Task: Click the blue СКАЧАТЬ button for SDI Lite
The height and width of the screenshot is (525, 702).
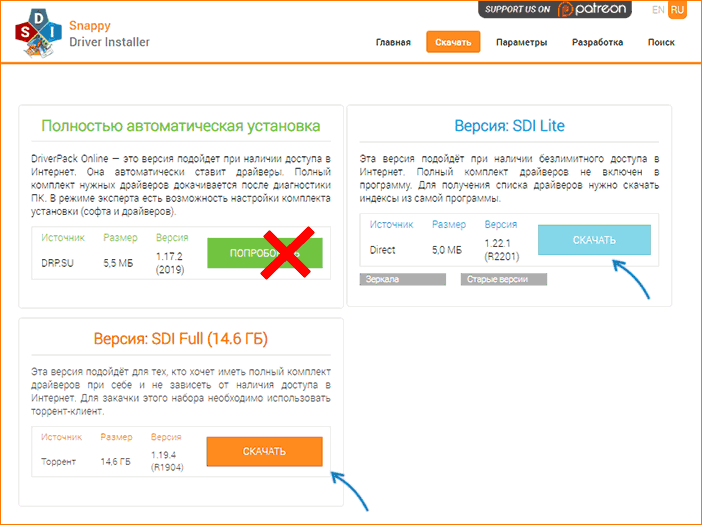Action: click(x=594, y=240)
